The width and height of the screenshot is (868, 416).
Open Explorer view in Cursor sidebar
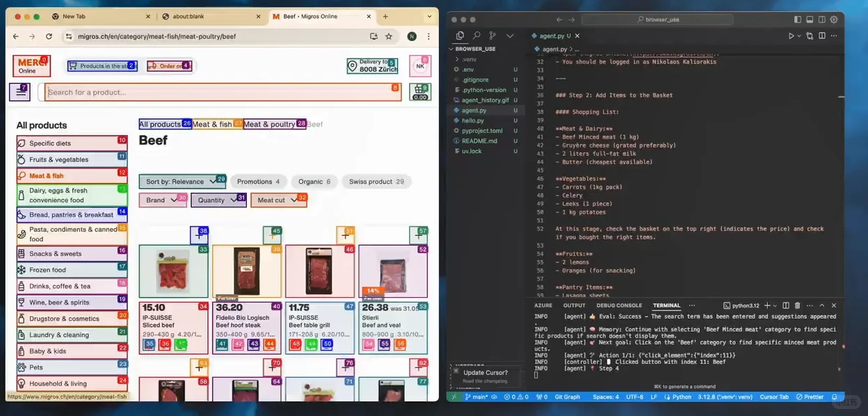click(460, 35)
